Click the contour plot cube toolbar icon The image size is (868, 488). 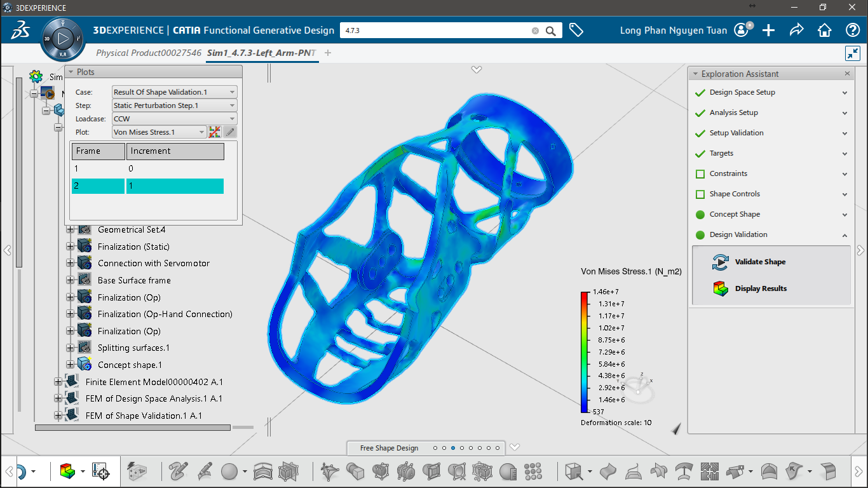[x=67, y=471]
